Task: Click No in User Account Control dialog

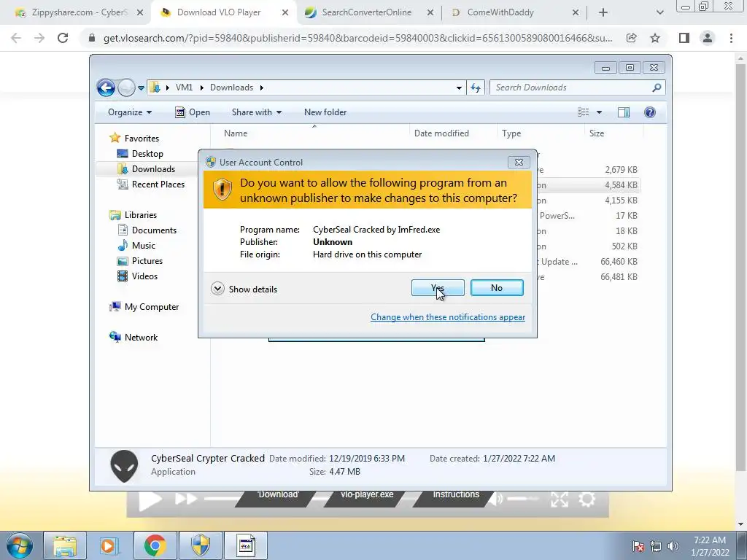Action: (x=496, y=287)
